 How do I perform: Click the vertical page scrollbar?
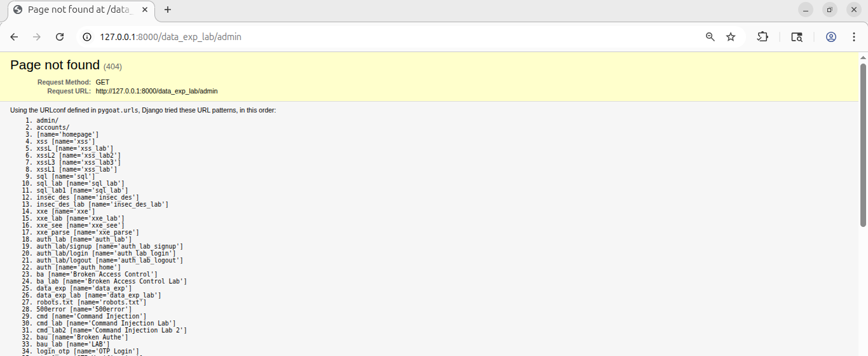[863, 145]
